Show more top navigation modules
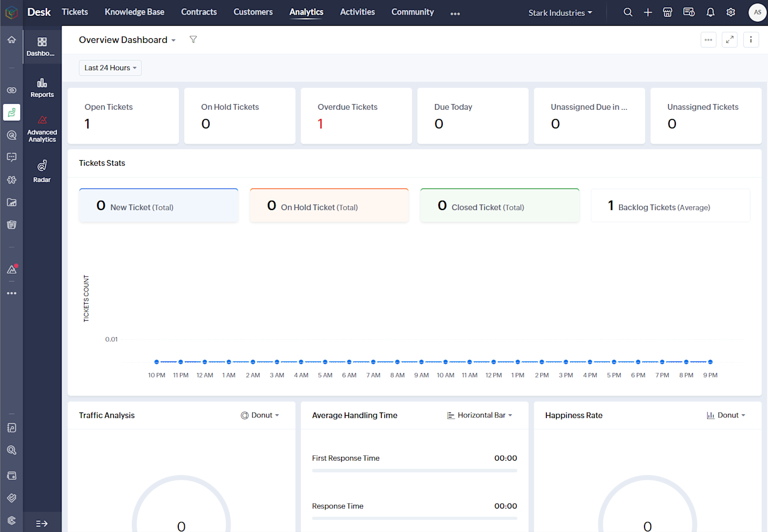Screen dimensions: 768x532 pyautogui.click(x=455, y=13)
